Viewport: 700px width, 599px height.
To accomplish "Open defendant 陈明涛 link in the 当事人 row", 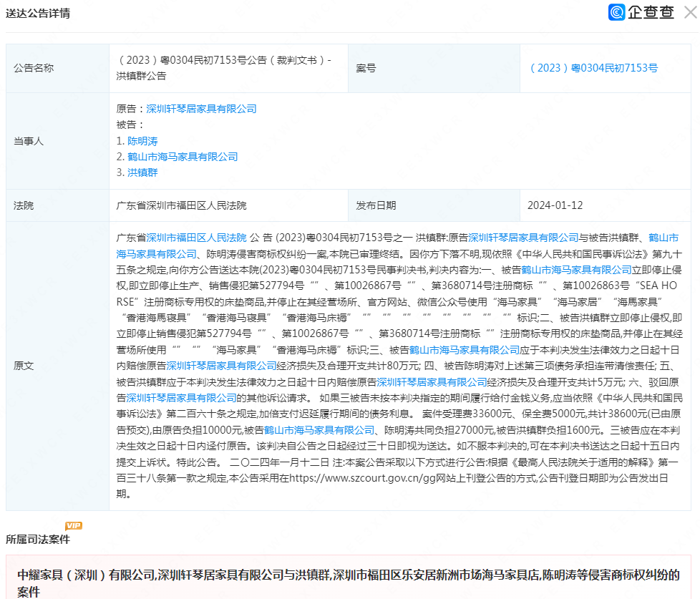I will [x=142, y=141].
